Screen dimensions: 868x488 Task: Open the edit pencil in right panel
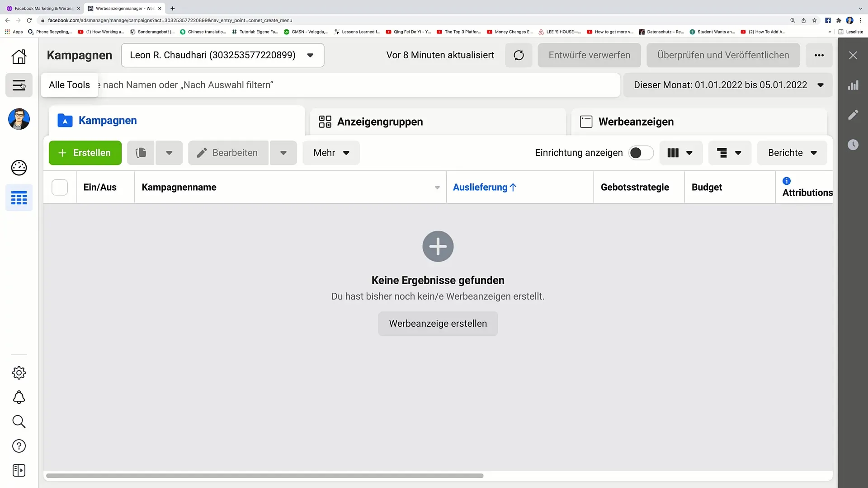pos(853,115)
